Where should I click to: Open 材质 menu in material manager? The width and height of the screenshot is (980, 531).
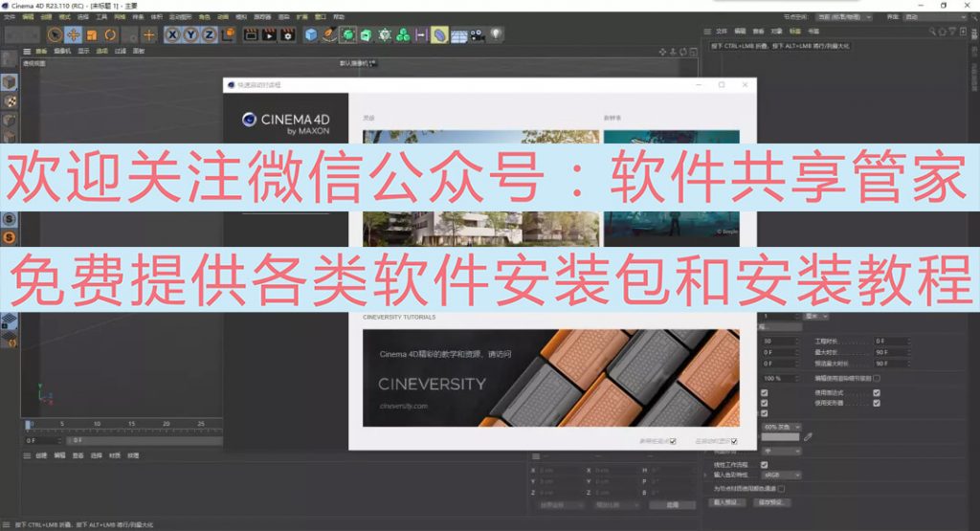pyautogui.click(x=115, y=456)
